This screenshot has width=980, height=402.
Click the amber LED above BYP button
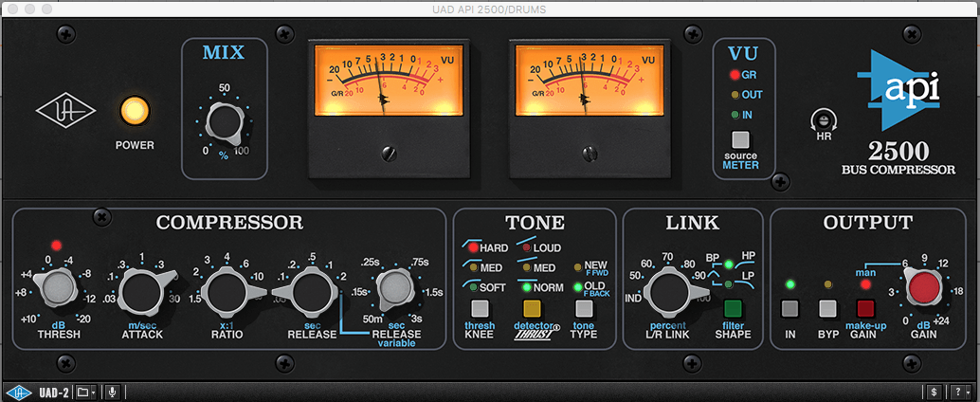coord(827,284)
